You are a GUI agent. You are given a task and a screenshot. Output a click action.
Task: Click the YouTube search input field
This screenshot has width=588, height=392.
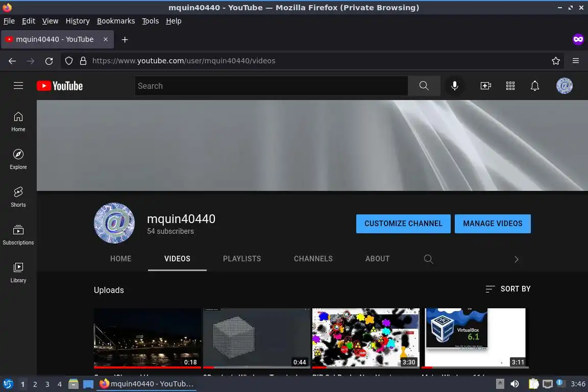pyautogui.click(x=271, y=86)
